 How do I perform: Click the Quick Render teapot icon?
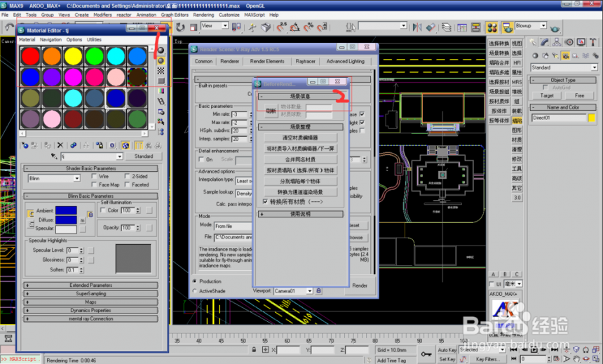pos(555,28)
